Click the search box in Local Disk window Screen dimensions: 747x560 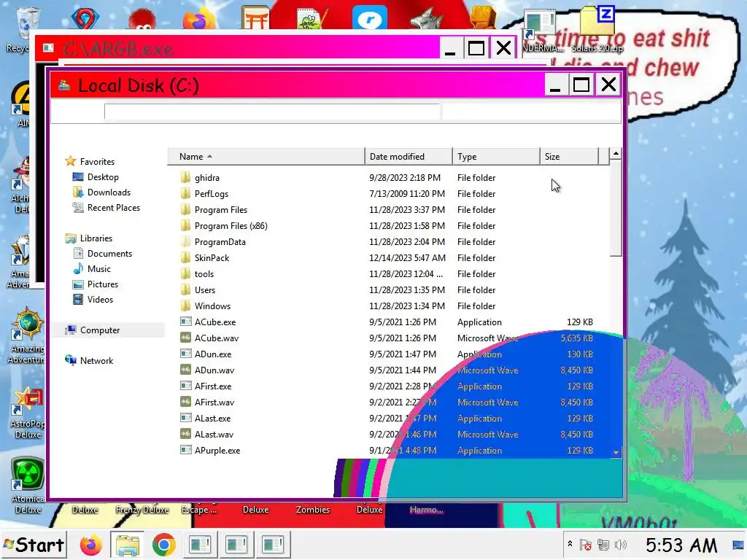click(532, 112)
